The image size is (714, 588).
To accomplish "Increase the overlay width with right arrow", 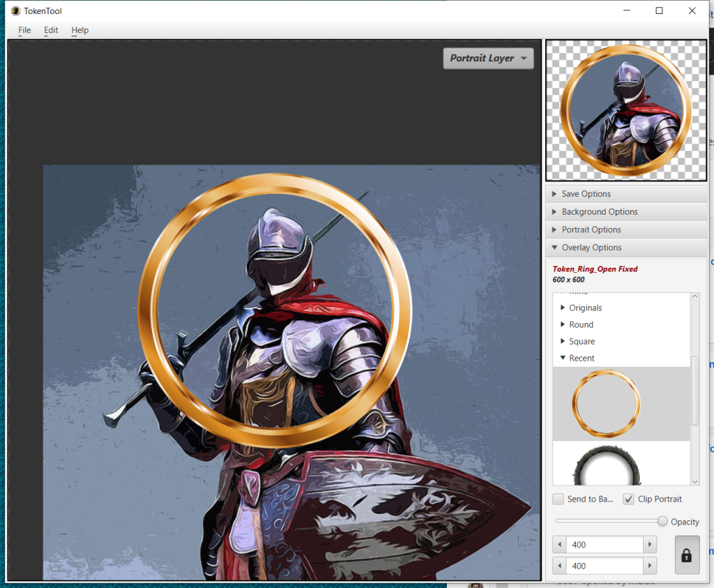I will [x=650, y=545].
